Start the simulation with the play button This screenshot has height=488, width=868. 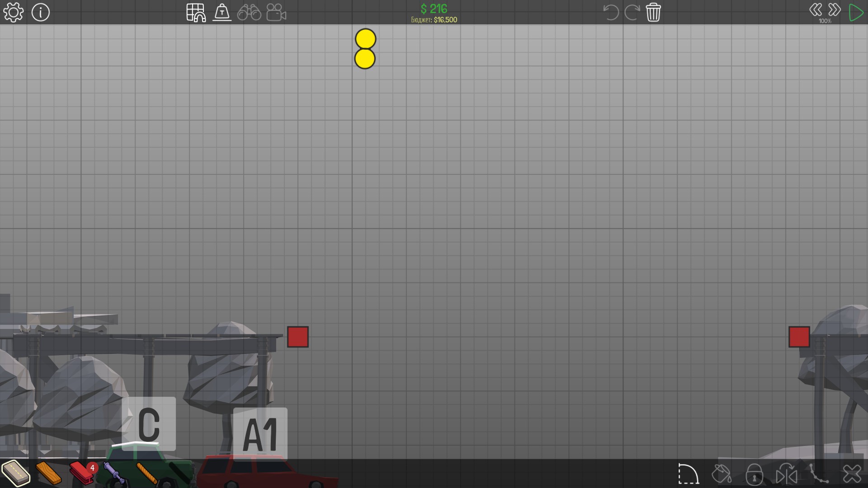pos(855,12)
